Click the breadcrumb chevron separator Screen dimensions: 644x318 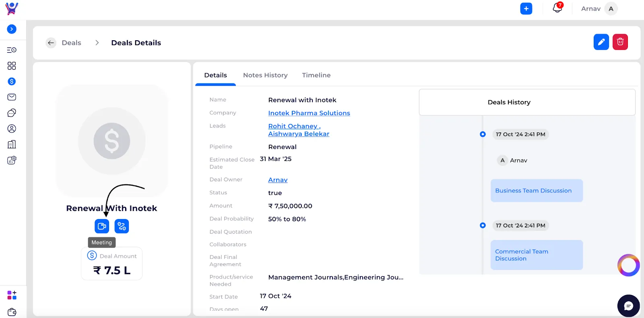(97, 43)
